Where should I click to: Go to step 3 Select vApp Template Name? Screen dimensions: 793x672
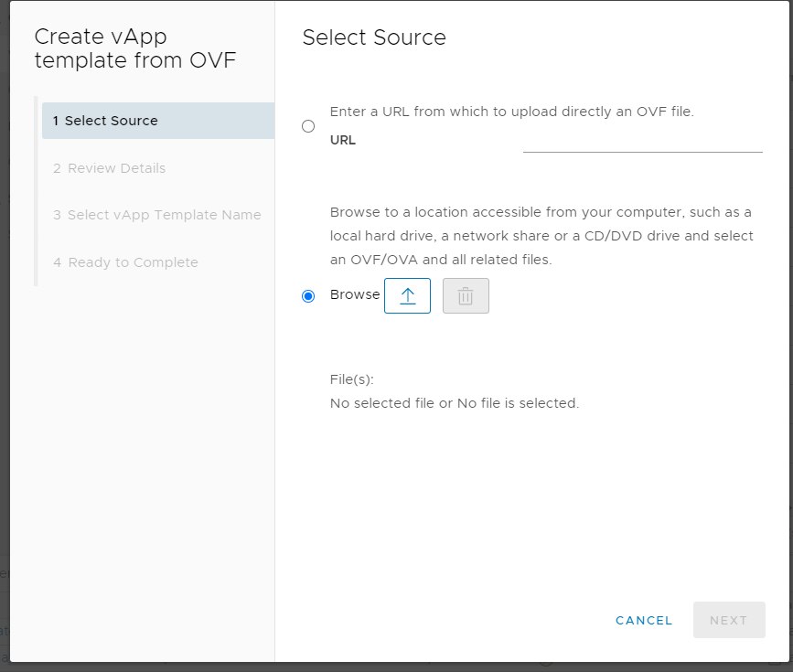[x=156, y=215]
